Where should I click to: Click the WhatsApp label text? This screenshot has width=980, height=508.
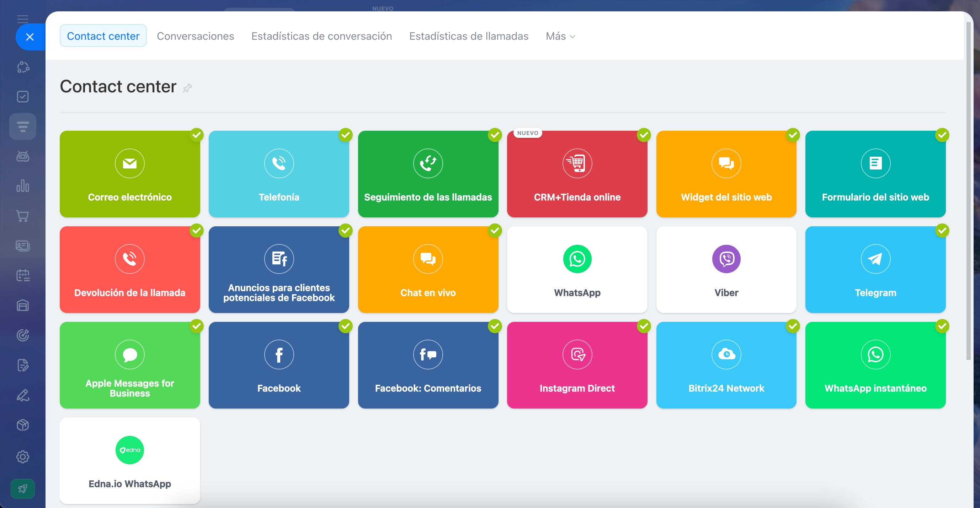577,293
